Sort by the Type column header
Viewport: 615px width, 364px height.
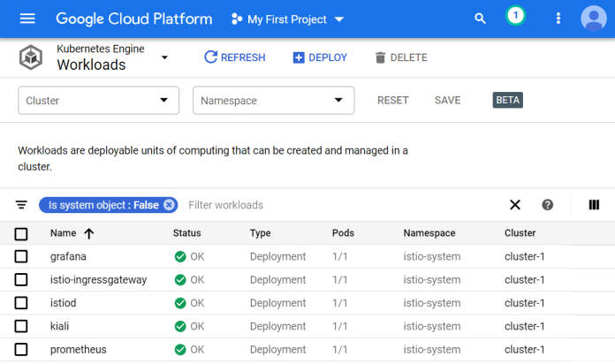260,233
